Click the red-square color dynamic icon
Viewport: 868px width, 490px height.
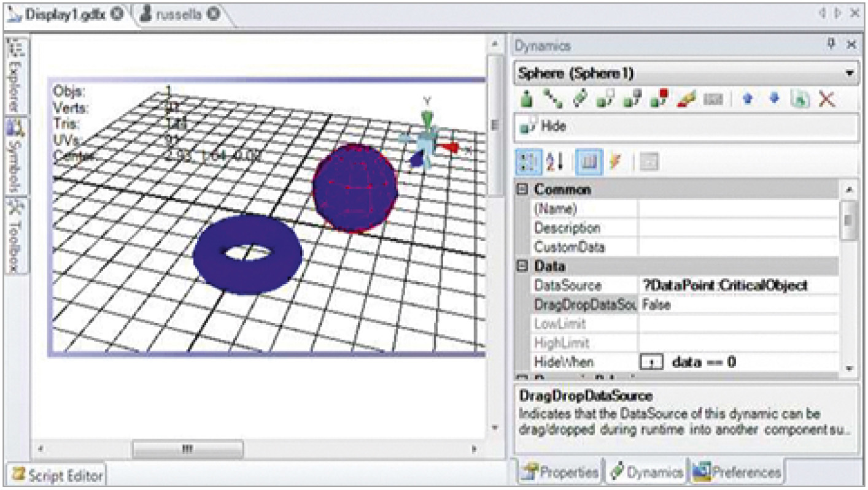click(x=659, y=99)
